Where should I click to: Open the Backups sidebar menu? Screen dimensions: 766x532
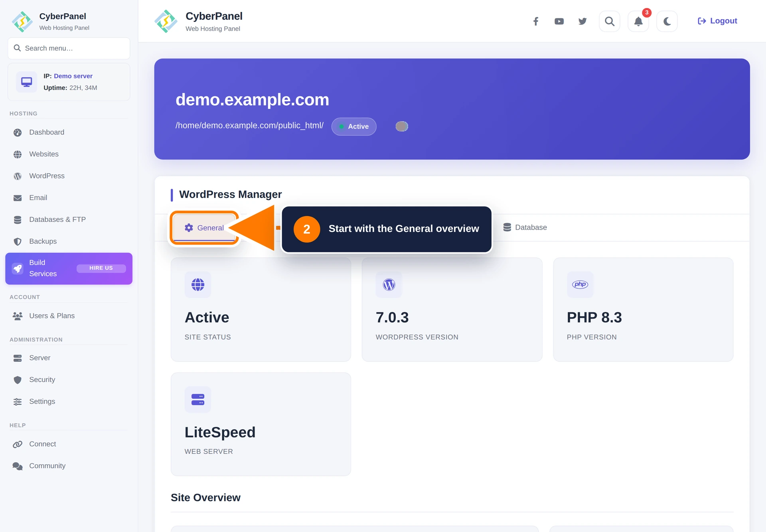pyautogui.click(x=69, y=241)
